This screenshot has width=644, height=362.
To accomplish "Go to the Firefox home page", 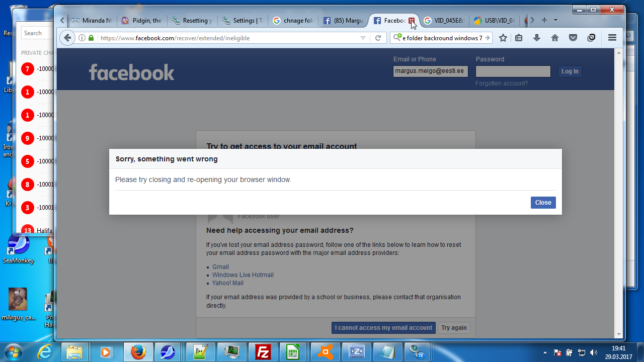I will tap(555, 38).
